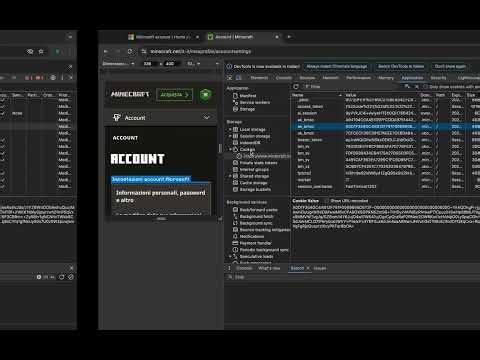Collapse the Cookies tree node

pos(230,149)
